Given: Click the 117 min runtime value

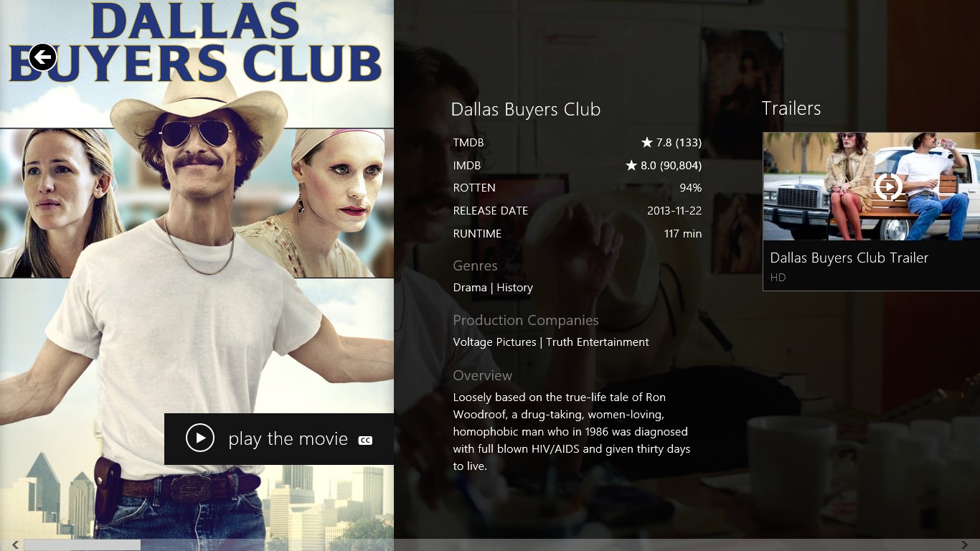Looking at the screenshot, I should [683, 234].
